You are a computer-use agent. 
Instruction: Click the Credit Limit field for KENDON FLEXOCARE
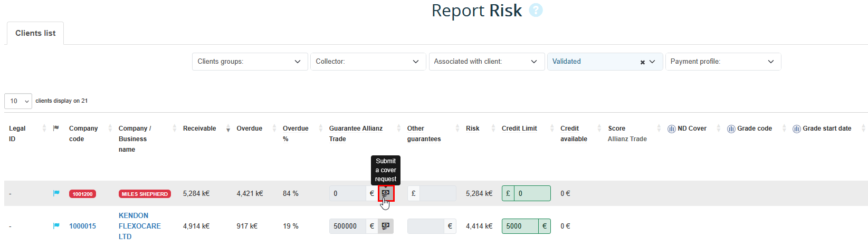pyautogui.click(x=520, y=226)
